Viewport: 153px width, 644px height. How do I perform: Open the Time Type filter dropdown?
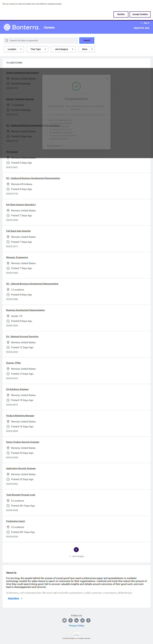pos(38,49)
